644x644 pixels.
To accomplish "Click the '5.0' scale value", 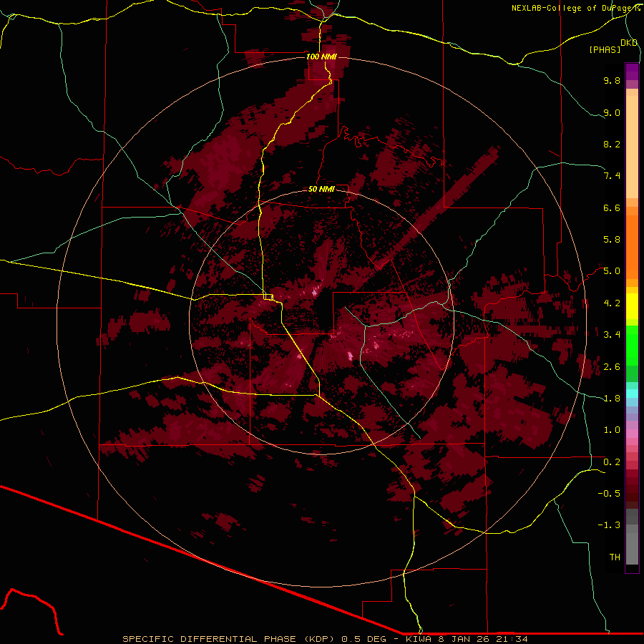I will tap(612, 271).
